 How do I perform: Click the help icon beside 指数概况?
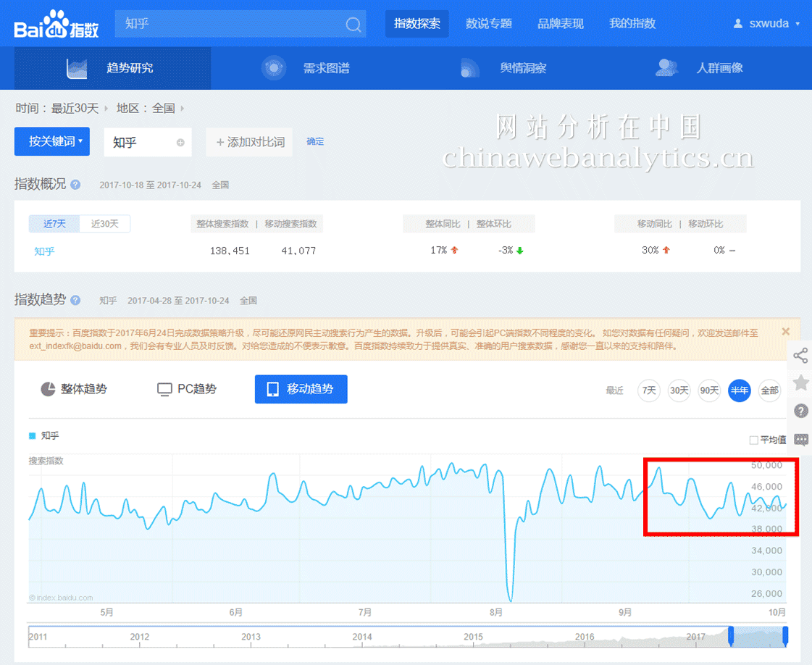75,185
